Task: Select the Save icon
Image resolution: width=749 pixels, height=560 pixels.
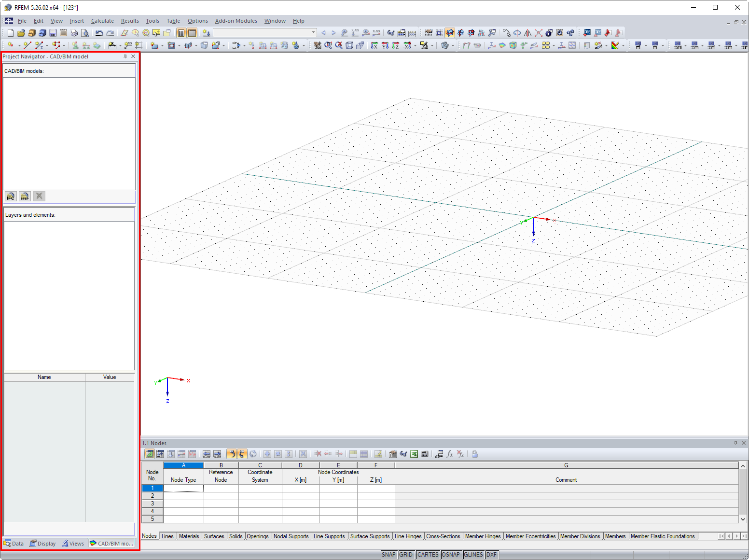Action: click(x=53, y=32)
